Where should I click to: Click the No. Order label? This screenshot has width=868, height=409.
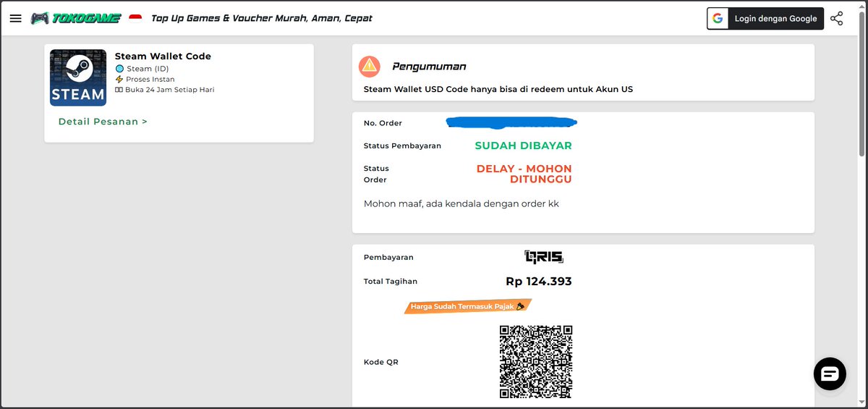pos(383,123)
